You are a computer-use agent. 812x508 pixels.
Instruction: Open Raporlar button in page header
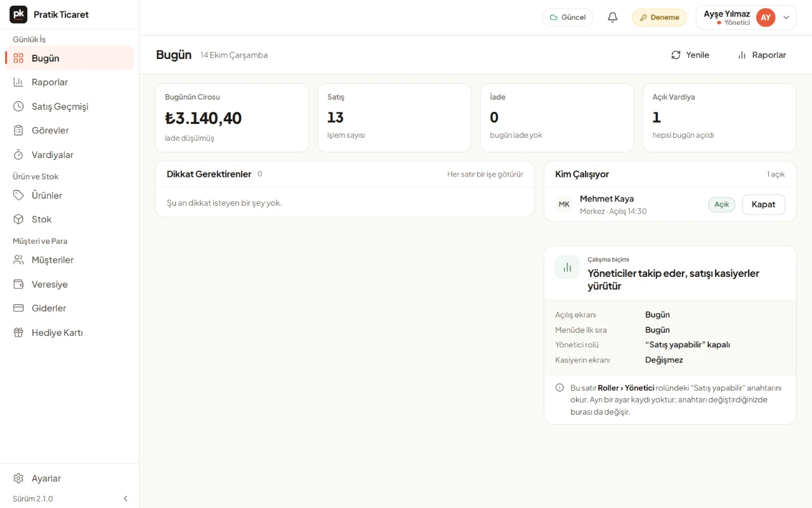click(x=762, y=55)
